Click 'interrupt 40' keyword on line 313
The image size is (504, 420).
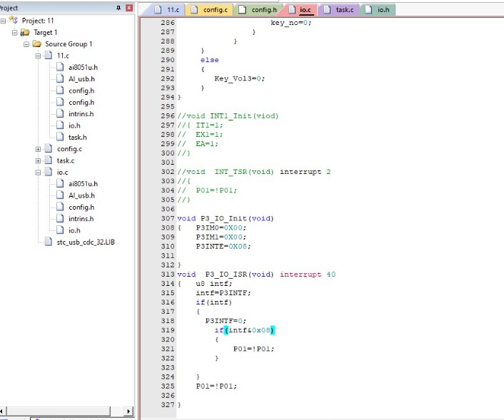coord(308,275)
